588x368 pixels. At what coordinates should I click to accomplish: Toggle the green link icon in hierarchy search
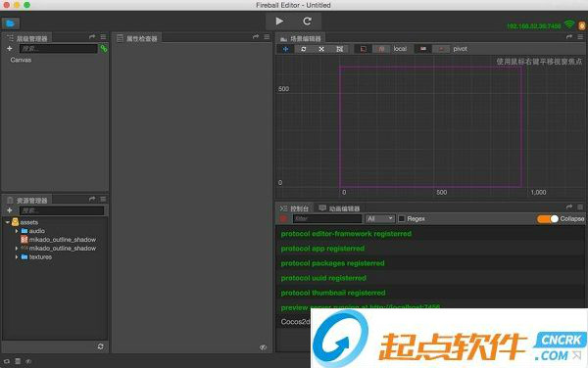pyautogui.click(x=104, y=48)
